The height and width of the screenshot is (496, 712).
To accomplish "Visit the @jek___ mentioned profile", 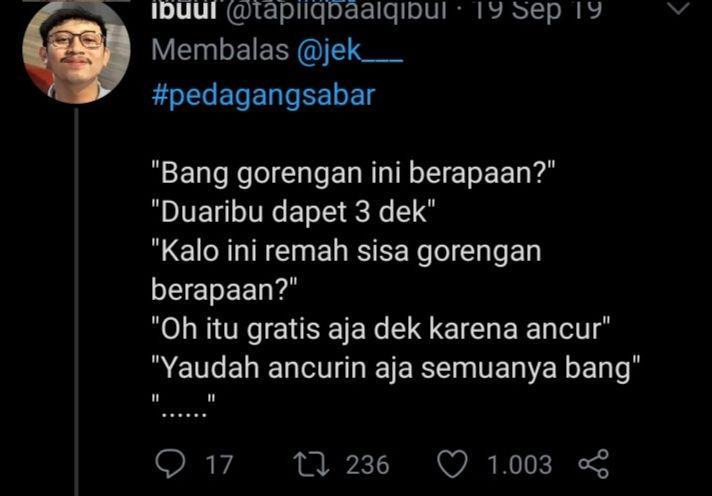I will coord(350,51).
